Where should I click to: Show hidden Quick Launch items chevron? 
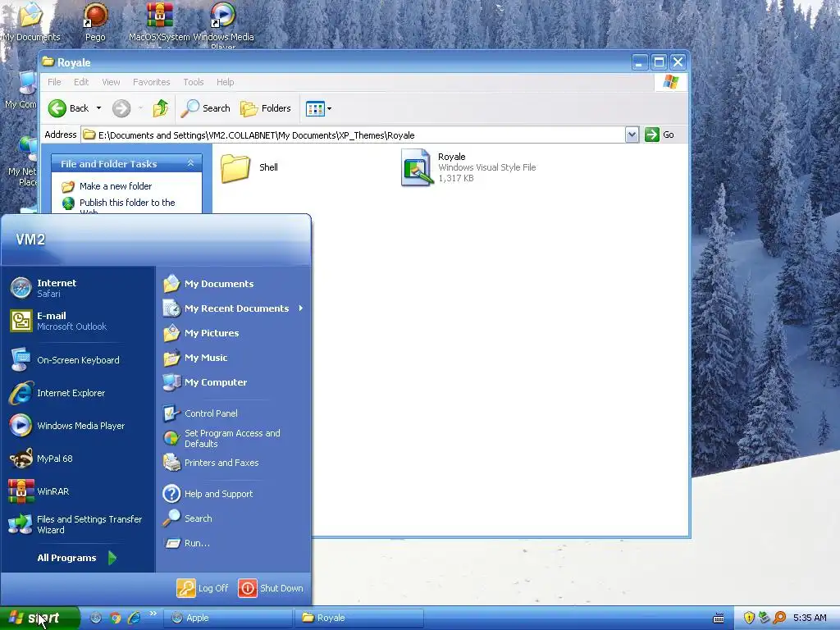pyautogui.click(x=153, y=614)
